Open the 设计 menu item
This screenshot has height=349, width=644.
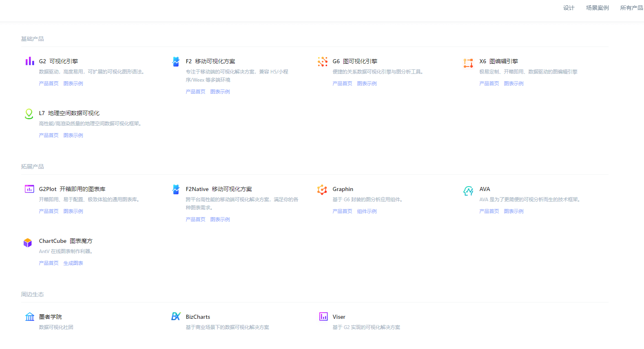click(x=569, y=8)
